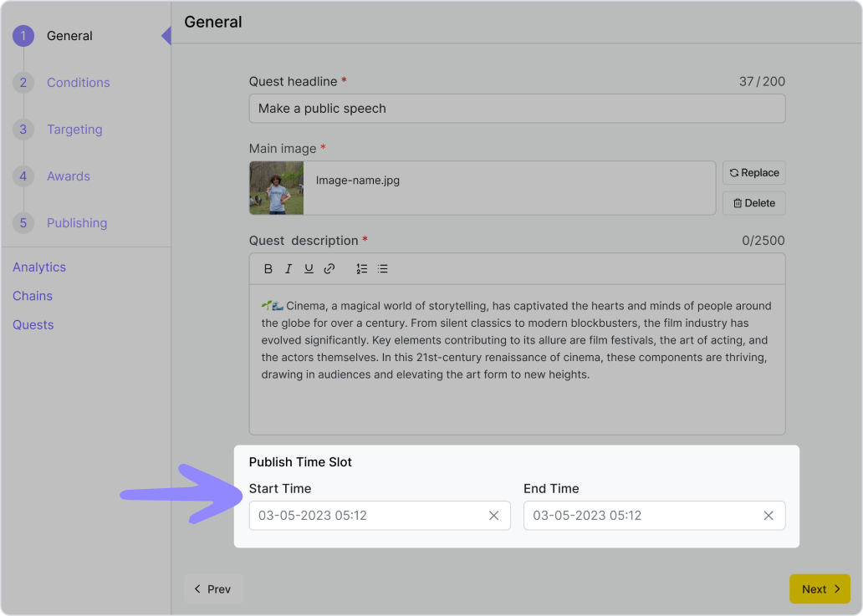Toggle italic formatting in description editor
Image resolution: width=863 pixels, height=616 pixels.
(x=289, y=269)
